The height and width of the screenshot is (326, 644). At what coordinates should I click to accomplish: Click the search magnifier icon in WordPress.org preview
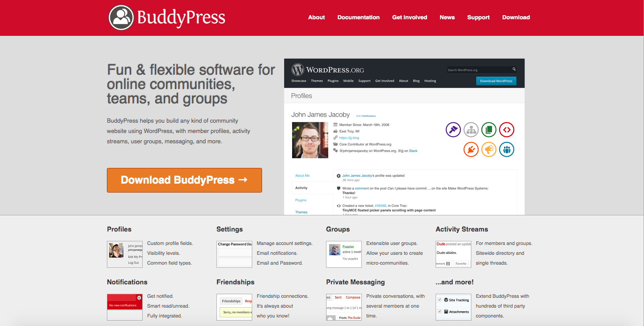click(514, 69)
